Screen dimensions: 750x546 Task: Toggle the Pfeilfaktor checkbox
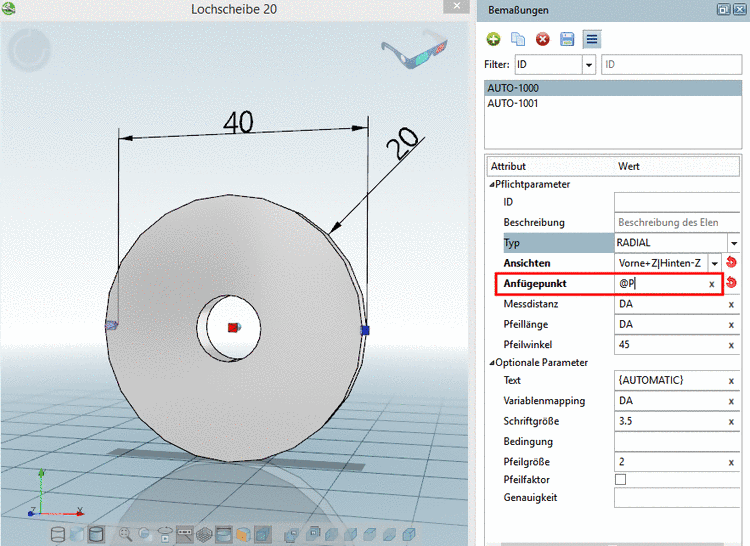pos(621,480)
